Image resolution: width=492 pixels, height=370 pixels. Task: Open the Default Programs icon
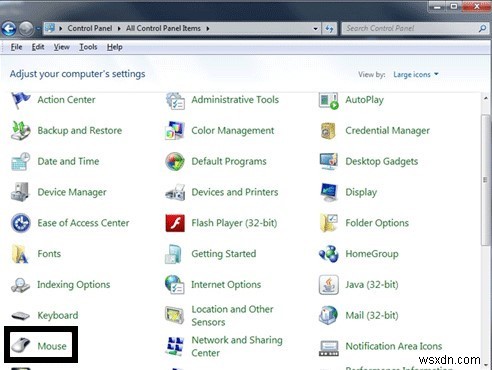pos(175,161)
